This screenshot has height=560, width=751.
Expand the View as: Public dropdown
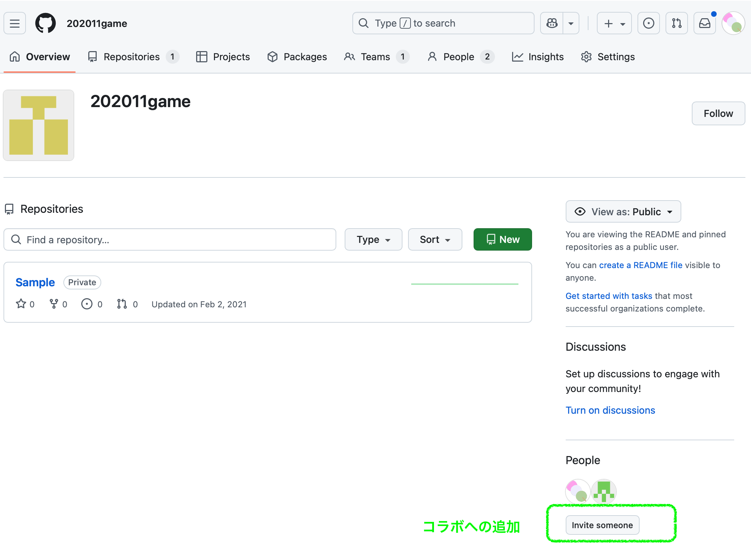tap(623, 212)
